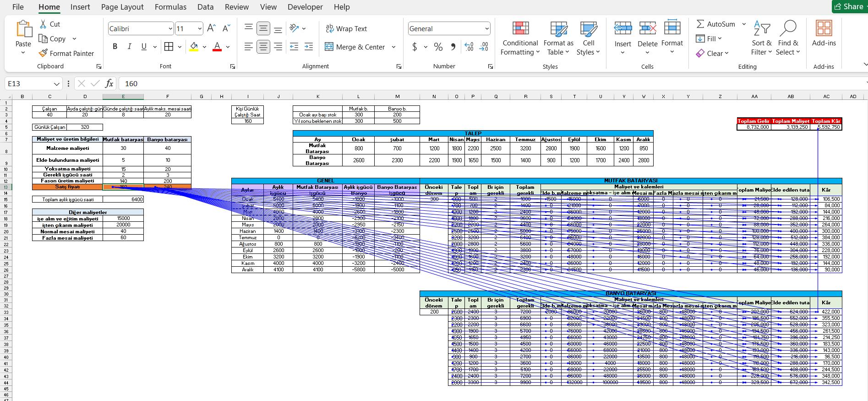868x401 pixels.
Task: Click the Increase Decimal icon
Action: [x=469, y=47]
